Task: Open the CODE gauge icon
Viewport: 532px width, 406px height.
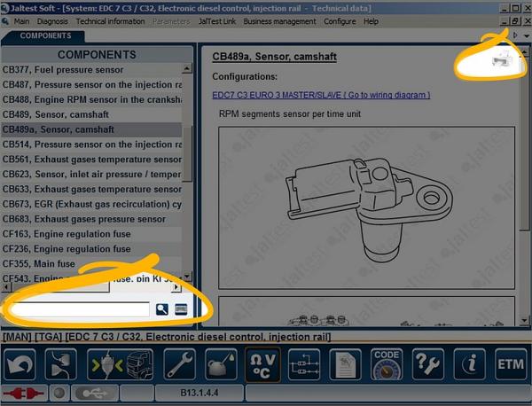Action: 387,364
